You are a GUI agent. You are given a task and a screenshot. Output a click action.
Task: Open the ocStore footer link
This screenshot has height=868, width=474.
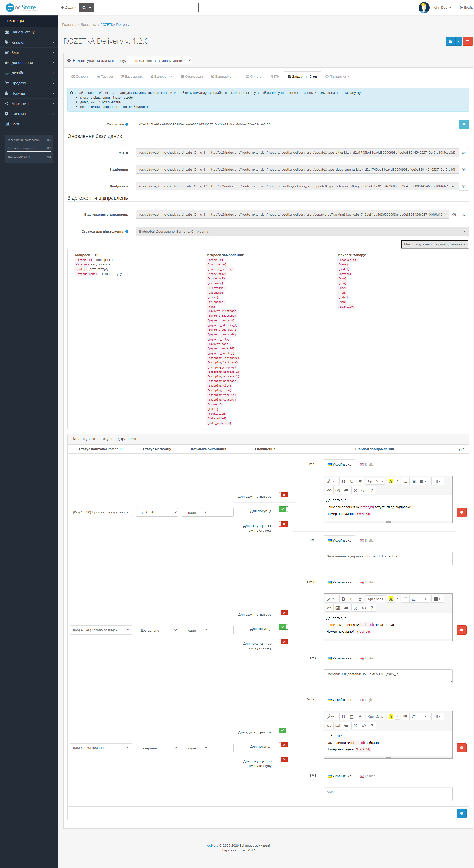click(x=213, y=845)
